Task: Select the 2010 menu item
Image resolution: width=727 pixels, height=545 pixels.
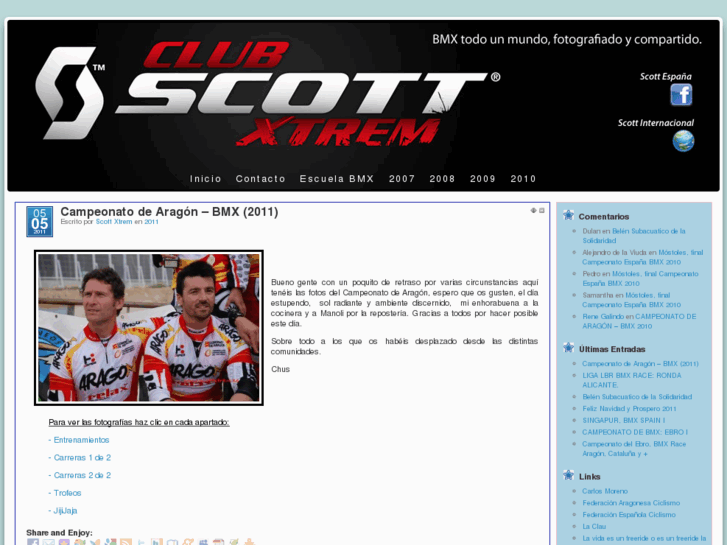Action: point(523,179)
